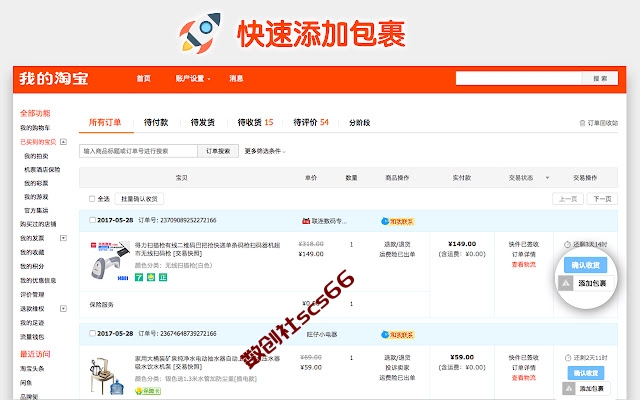640x400 pixels.
Task: Open the 交易状态 column dropdown arrow
Action: pyautogui.click(x=547, y=178)
